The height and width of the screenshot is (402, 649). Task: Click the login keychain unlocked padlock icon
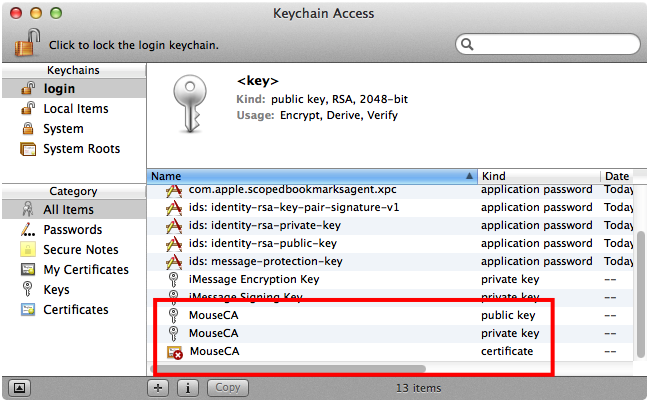coord(28,88)
